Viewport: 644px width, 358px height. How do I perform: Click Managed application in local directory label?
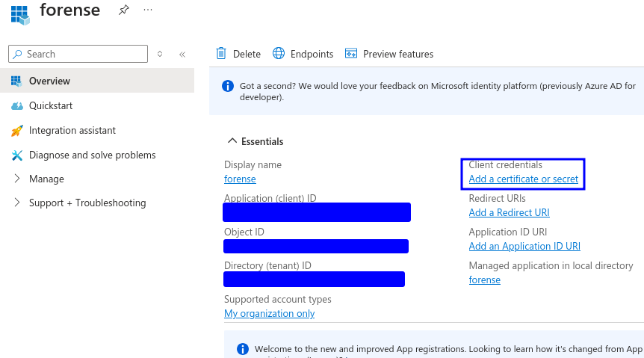pos(551,265)
